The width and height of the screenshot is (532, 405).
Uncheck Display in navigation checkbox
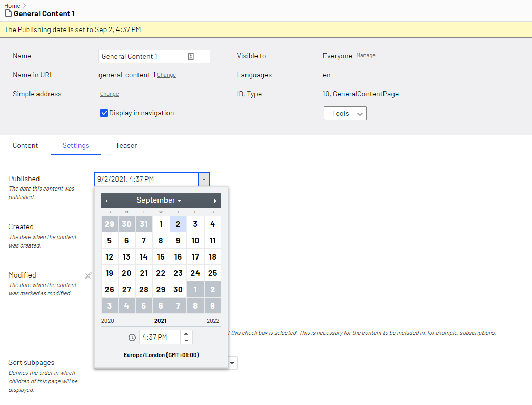pyautogui.click(x=104, y=113)
